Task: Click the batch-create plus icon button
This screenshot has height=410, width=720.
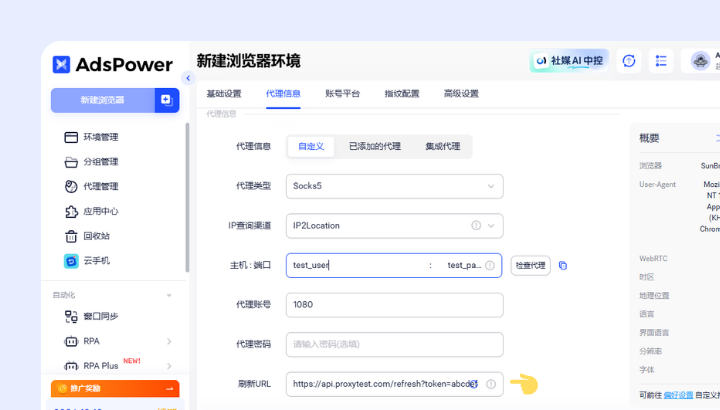Action: click(167, 100)
